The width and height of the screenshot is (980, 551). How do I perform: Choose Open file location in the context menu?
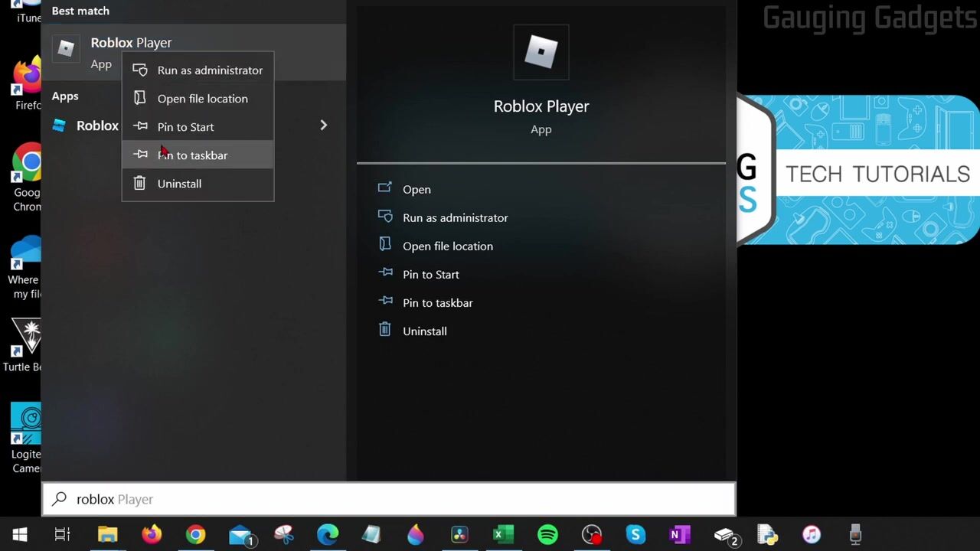pyautogui.click(x=198, y=99)
